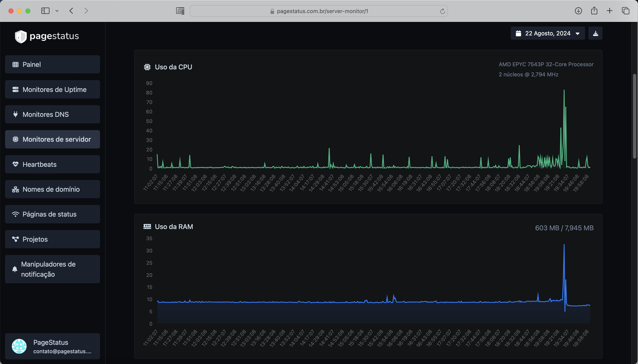The width and height of the screenshot is (638, 364).
Task: Go to Monitores de Uptime
Action: click(53, 89)
